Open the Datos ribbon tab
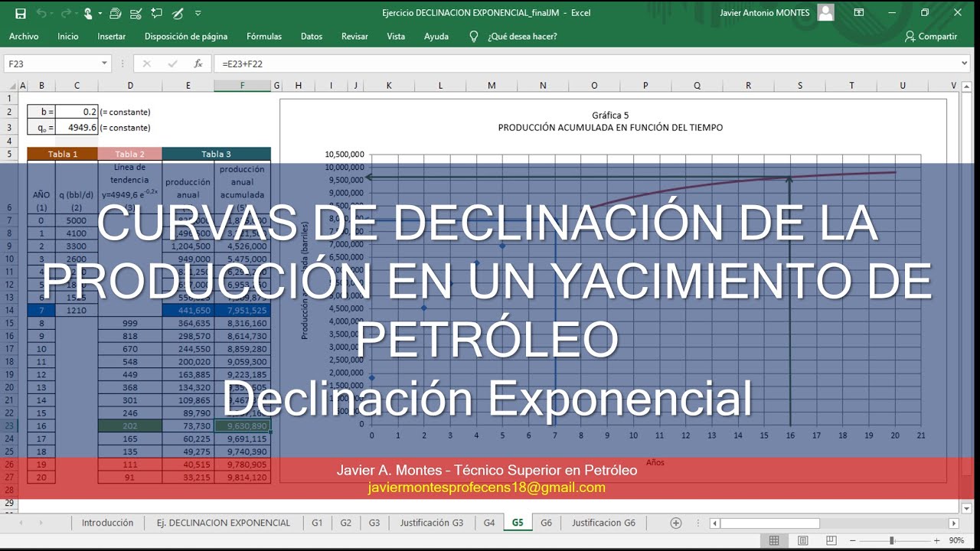 (x=312, y=36)
